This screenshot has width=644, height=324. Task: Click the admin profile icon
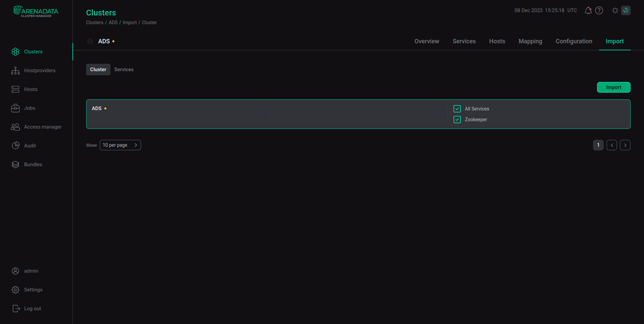pos(15,271)
